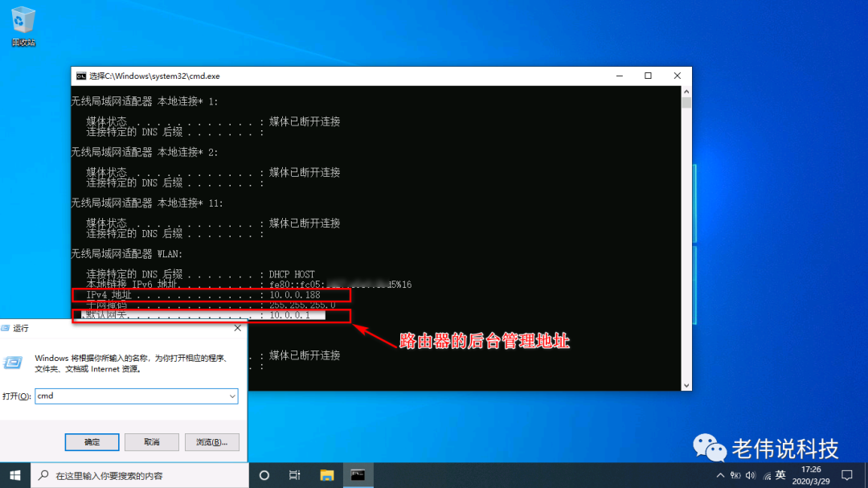Click the subnet mask 255.255.255.0
Image resolution: width=868 pixels, height=488 pixels.
pos(302,306)
